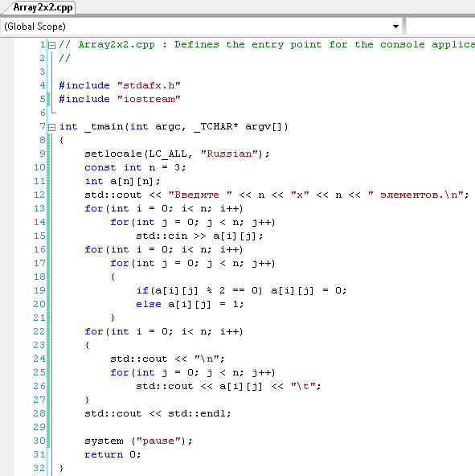Click the inner for loop on line 25

point(192,372)
